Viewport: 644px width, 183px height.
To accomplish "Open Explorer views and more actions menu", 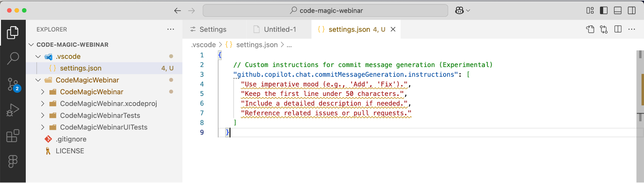I will (x=171, y=29).
